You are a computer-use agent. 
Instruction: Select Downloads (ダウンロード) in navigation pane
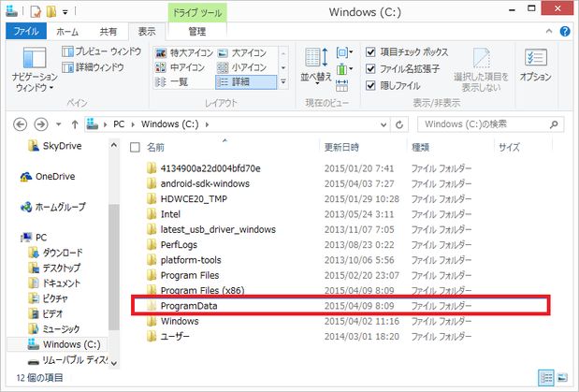click(x=56, y=253)
